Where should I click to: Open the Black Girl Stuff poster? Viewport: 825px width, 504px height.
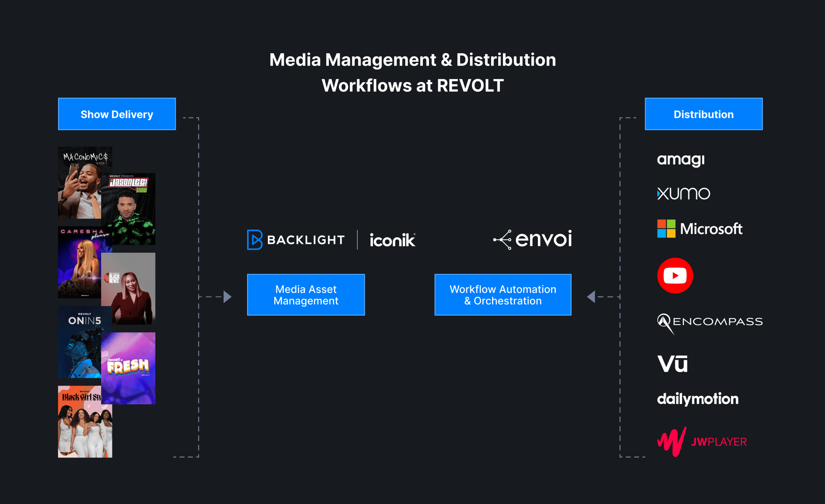point(85,422)
